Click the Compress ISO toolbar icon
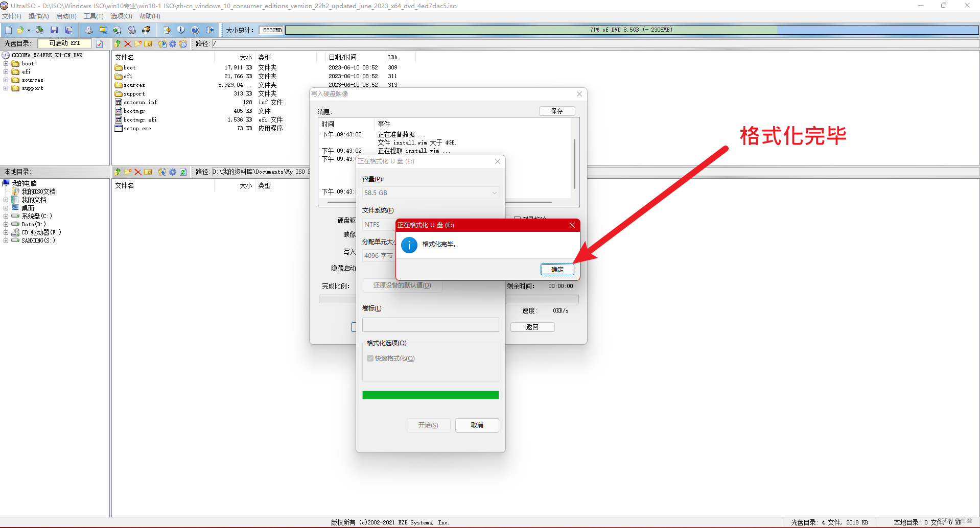The image size is (980, 528). pyautogui.click(x=103, y=30)
